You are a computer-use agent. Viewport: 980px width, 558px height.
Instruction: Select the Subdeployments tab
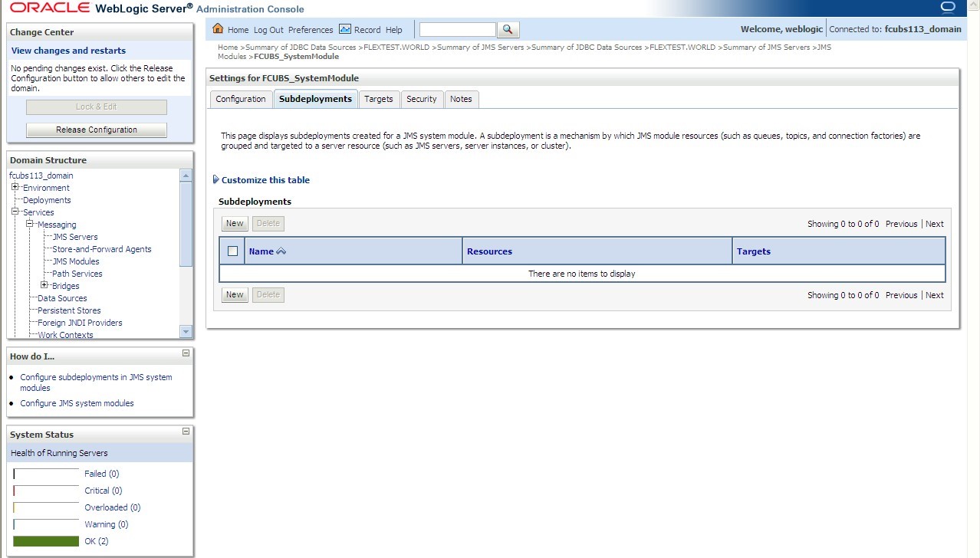click(315, 99)
